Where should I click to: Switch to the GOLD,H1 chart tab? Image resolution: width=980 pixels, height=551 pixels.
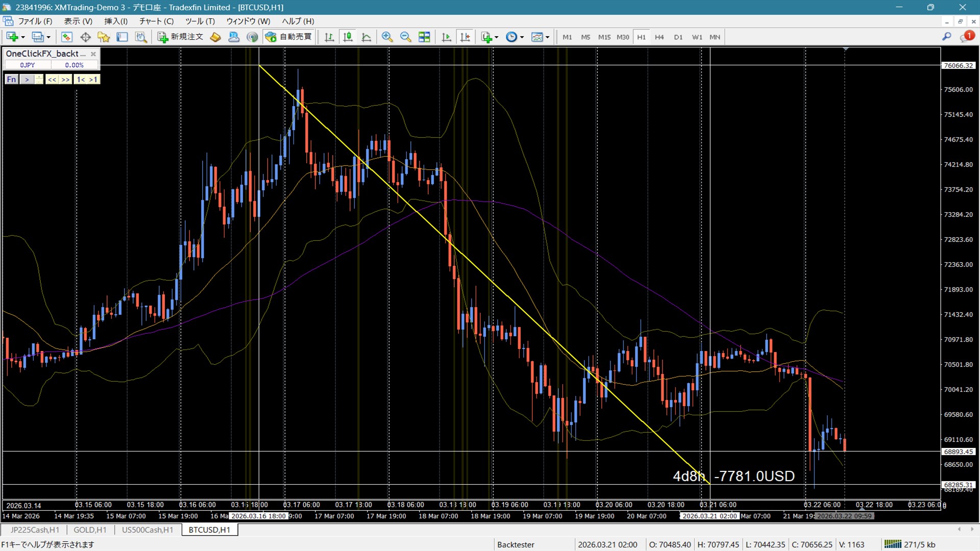pos(90,530)
